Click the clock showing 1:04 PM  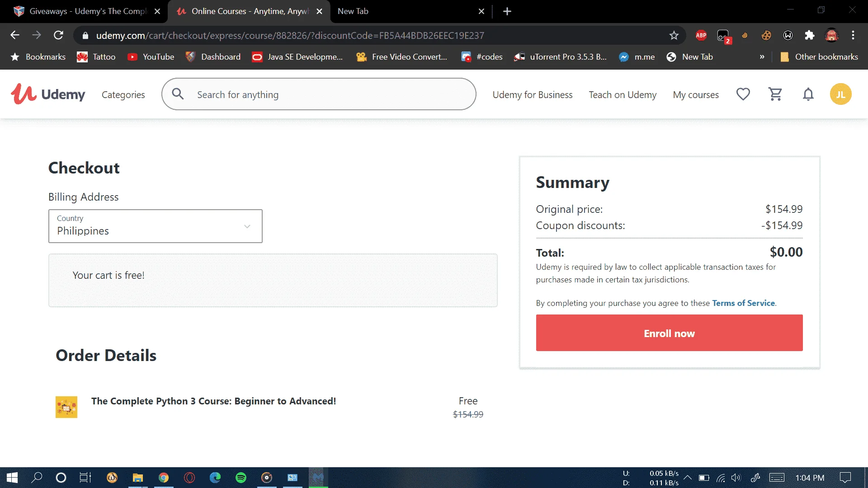(x=809, y=478)
